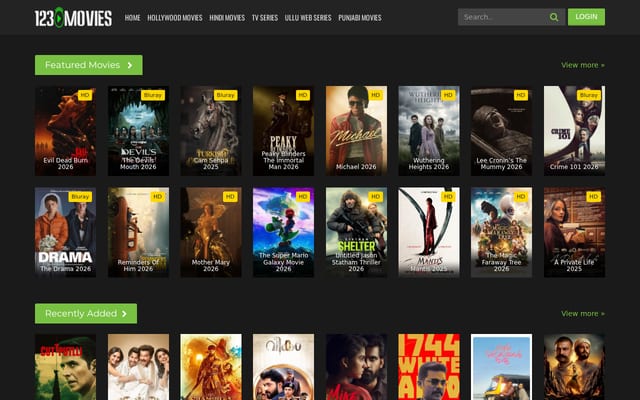640x400 pixels.
Task: Click Bluray badge on The Devil's Mouth
Action: (x=153, y=95)
